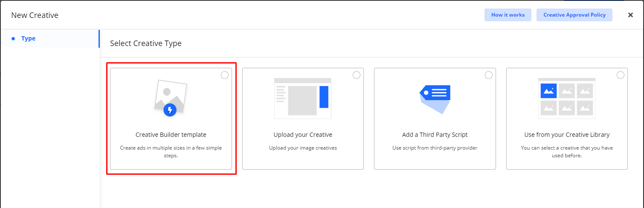Viewport: 644px width, 208px height.
Task: Click the Creative Builder template title text
Action: click(x=171, y=135)
